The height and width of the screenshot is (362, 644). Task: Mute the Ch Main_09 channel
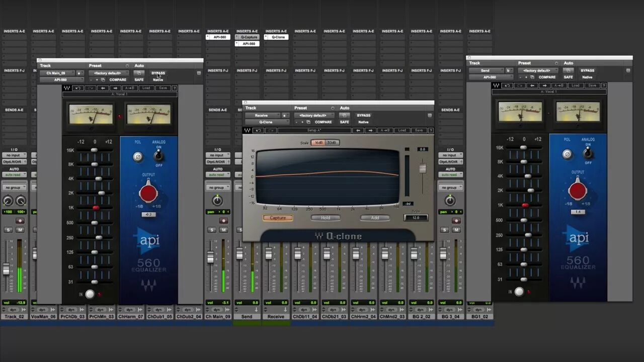point(224,230)
